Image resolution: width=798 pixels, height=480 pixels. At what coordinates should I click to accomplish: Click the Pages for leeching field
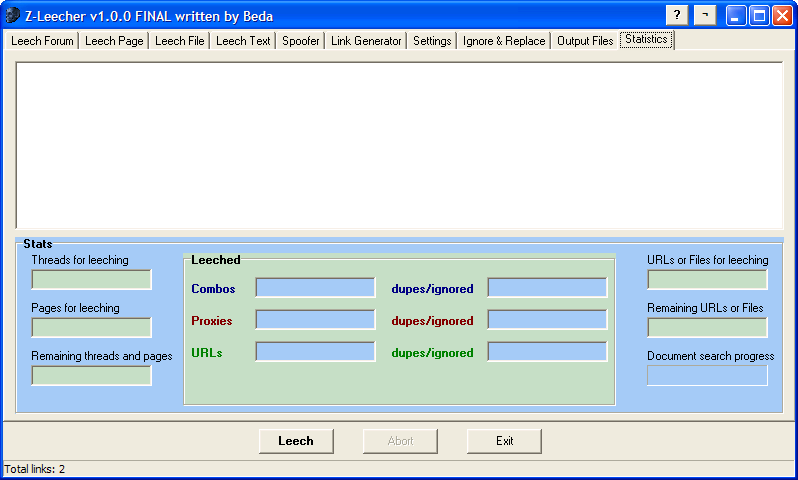click(x=92, y=327)
